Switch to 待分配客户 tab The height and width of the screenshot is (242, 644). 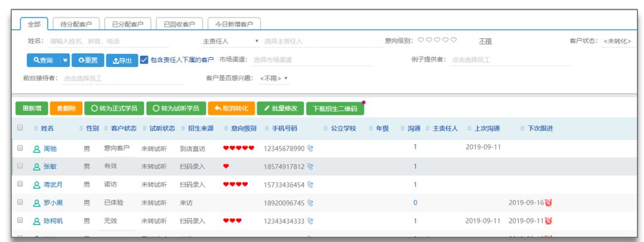(76, 24)
